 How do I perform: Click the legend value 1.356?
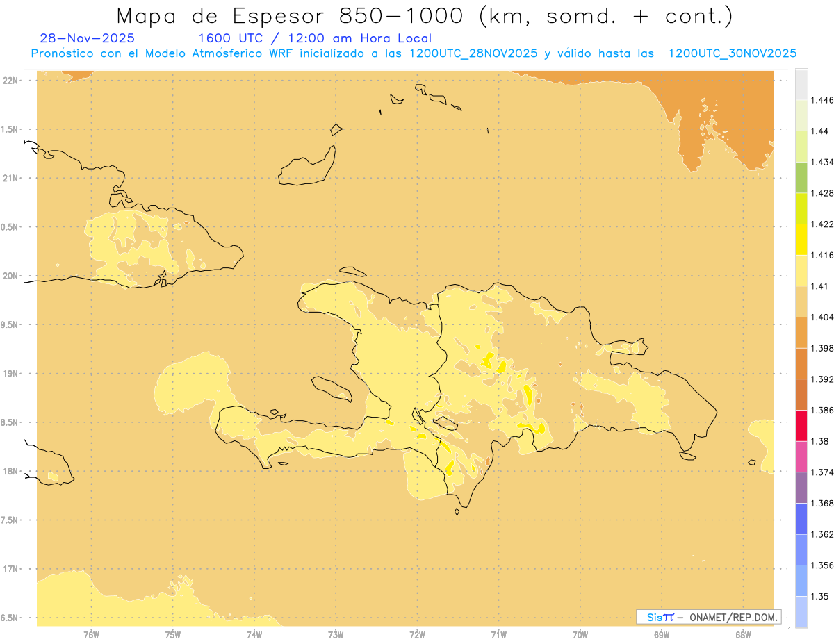click(x=822, y=565)
